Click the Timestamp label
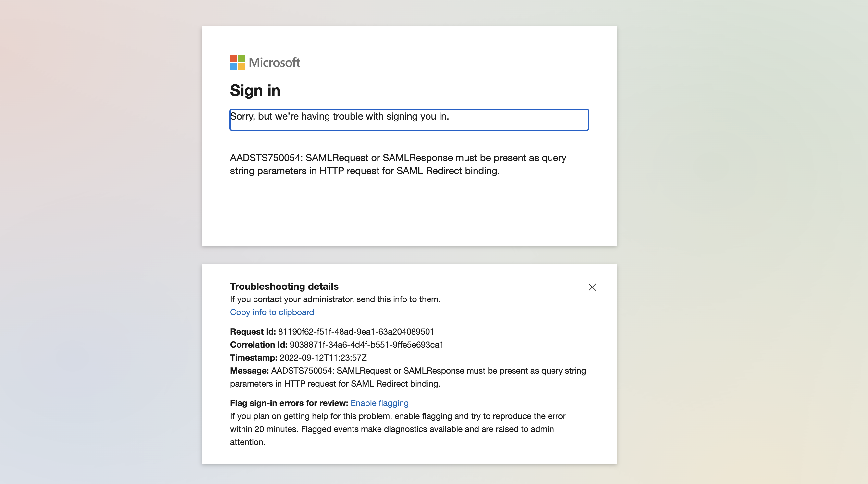The image size is (868, 484). (x=254, y=358)
